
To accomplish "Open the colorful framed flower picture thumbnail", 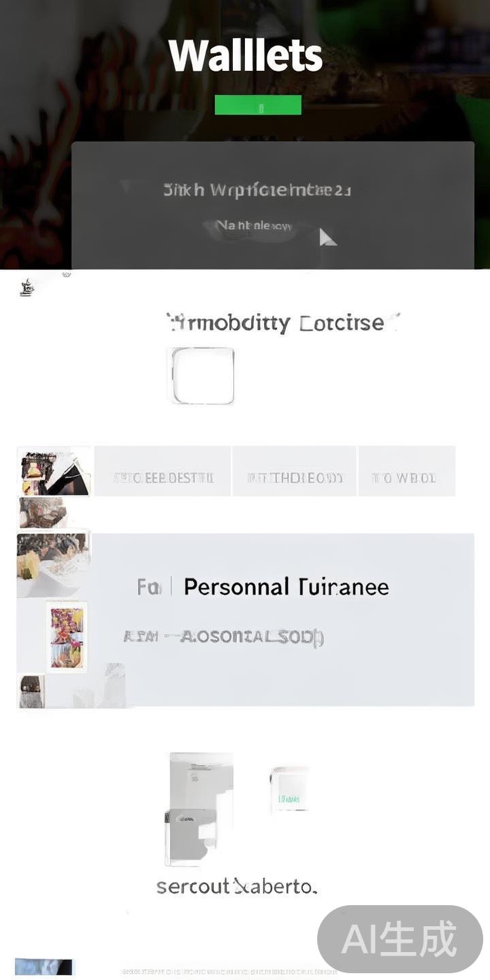I will point(67,637).
